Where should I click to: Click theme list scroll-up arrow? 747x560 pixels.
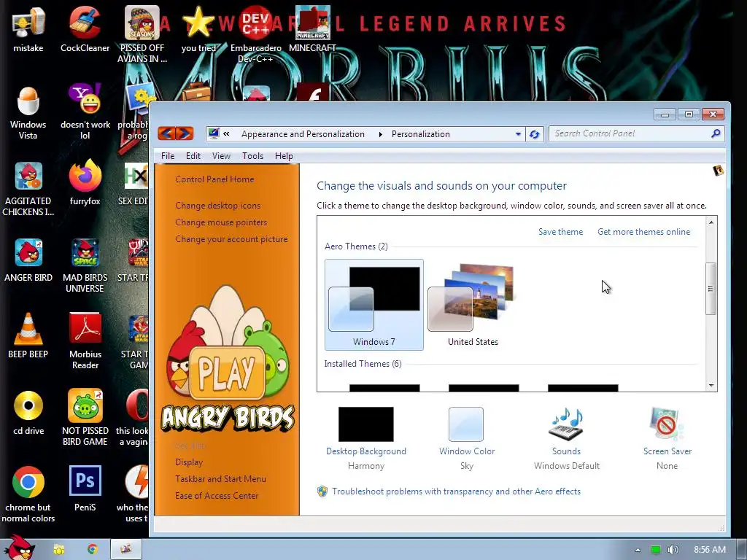pos(711,222)
